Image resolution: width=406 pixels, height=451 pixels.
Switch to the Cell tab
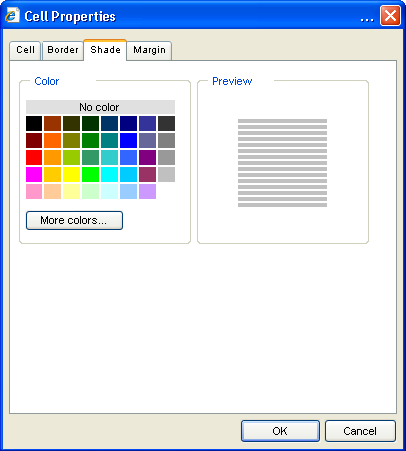click(x=25, y=50)
